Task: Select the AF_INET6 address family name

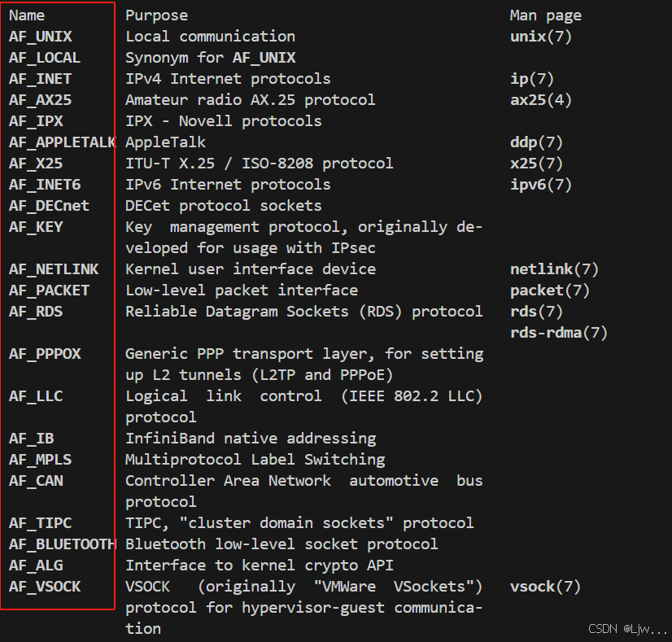Action: tap(45, 185)
